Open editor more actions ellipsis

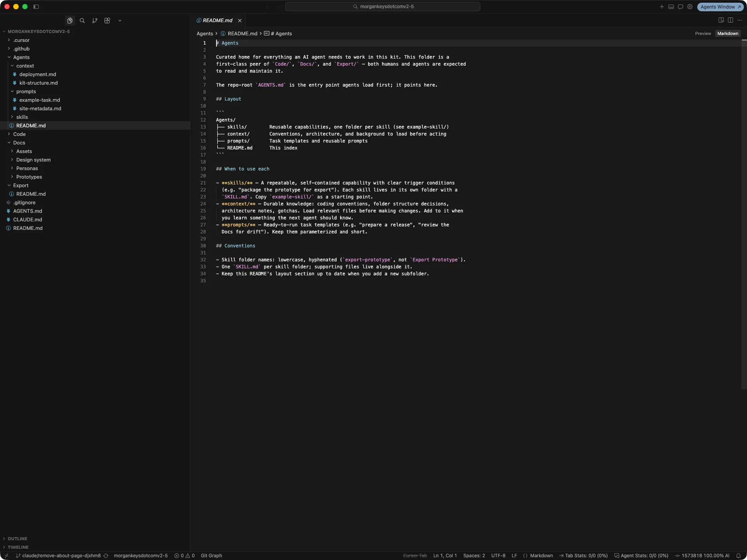pyautogui.click(x=740, y=20)
